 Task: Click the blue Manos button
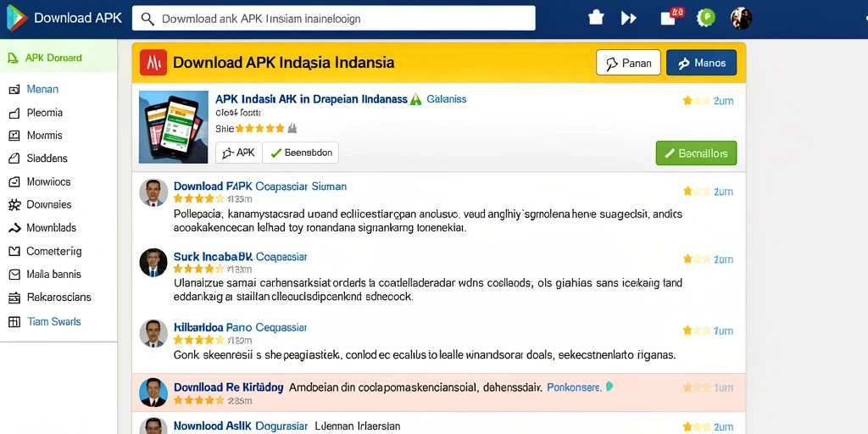(701, 63)
